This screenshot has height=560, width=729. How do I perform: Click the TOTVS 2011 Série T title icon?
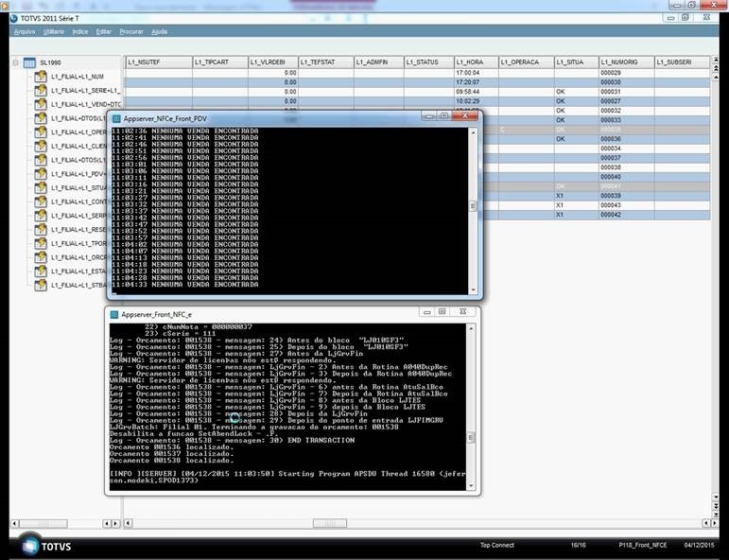coord(14,18)
